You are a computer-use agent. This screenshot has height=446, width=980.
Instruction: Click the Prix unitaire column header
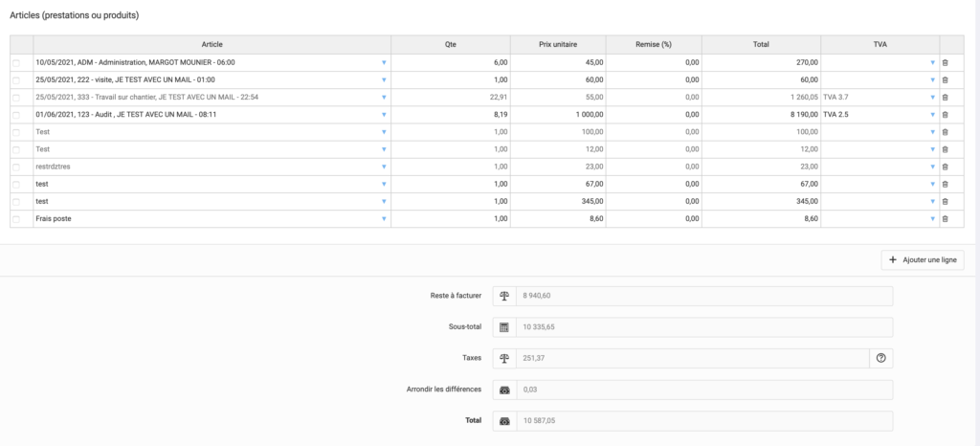click(558, 44)
